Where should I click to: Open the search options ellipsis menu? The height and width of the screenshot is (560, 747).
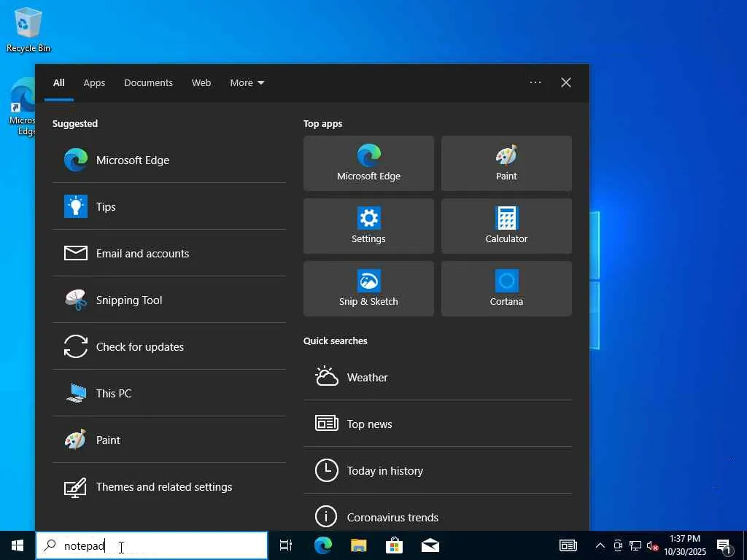[x=535, y=82]
